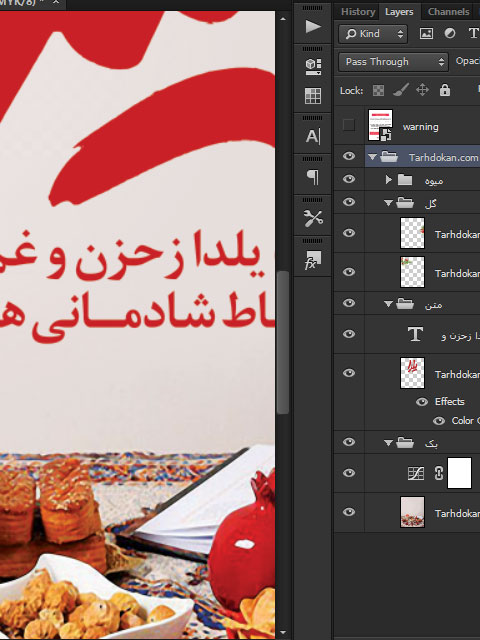Click the canvas vertical scrollbar thumb
Image resolution: width=480 pixels, height=640 pixels.
pyautogui.click(x=282, y=342)
